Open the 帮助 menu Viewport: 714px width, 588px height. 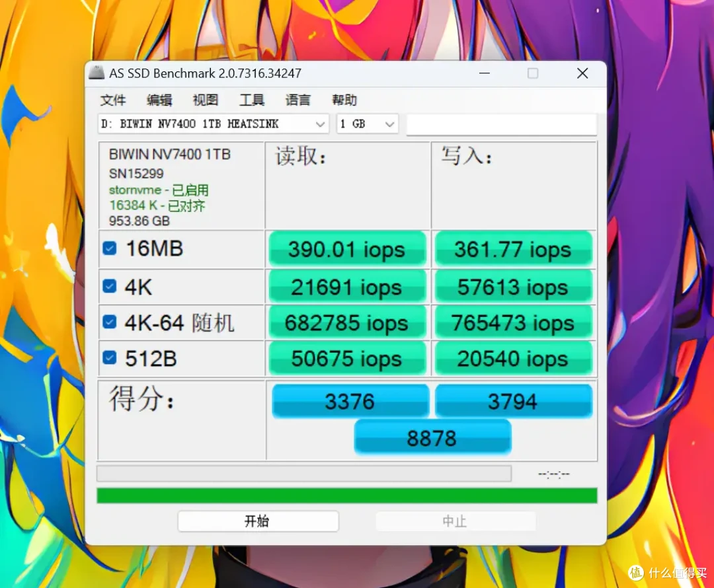pos(344,100)
